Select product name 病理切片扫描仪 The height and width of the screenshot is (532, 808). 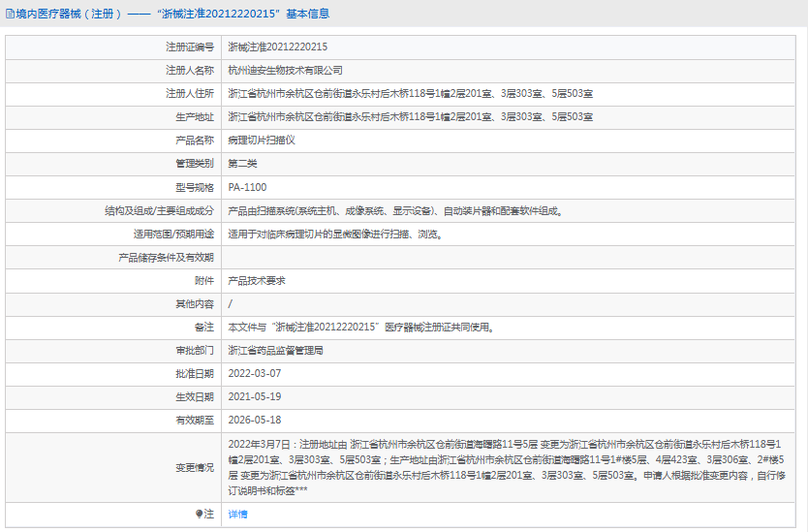262,141
